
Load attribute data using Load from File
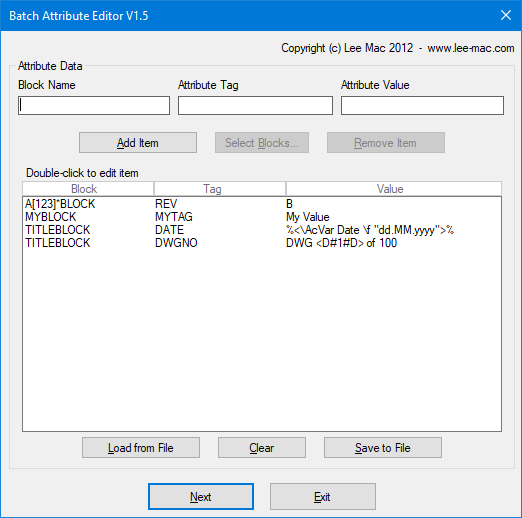141,448
